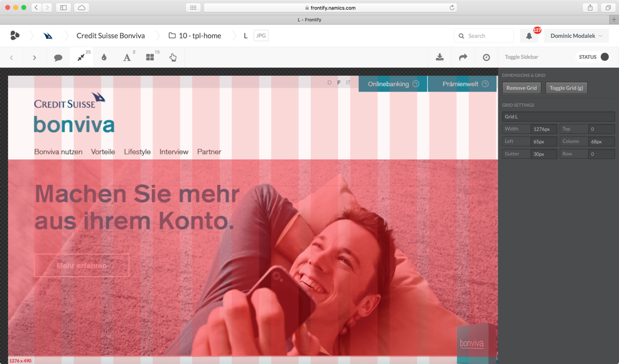Viewport: 619px width, 364px height.
Task: Click the Credit Suisse bonviva logo
Action: pyautogui.click(x=74, y=112)
